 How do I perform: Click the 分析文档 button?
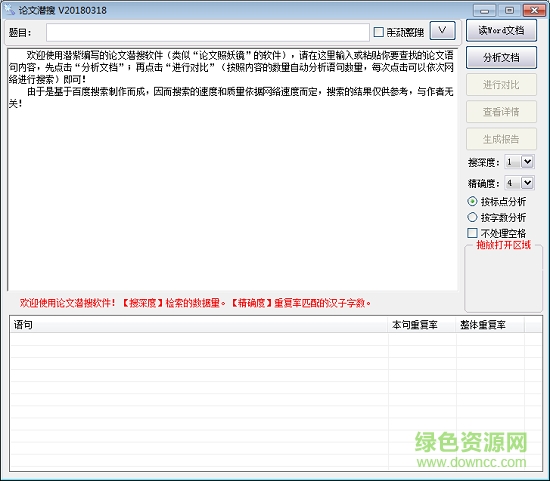(x=501, y=58)
